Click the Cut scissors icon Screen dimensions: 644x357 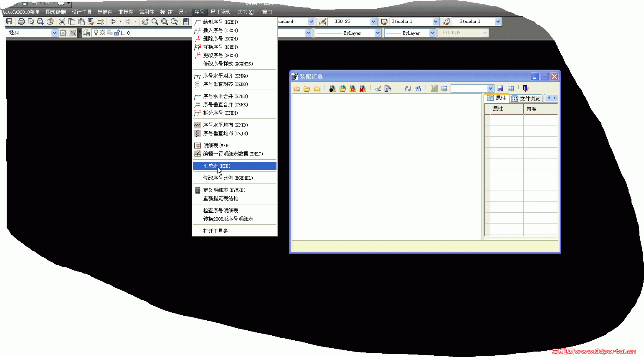click(x=62, y=22)
